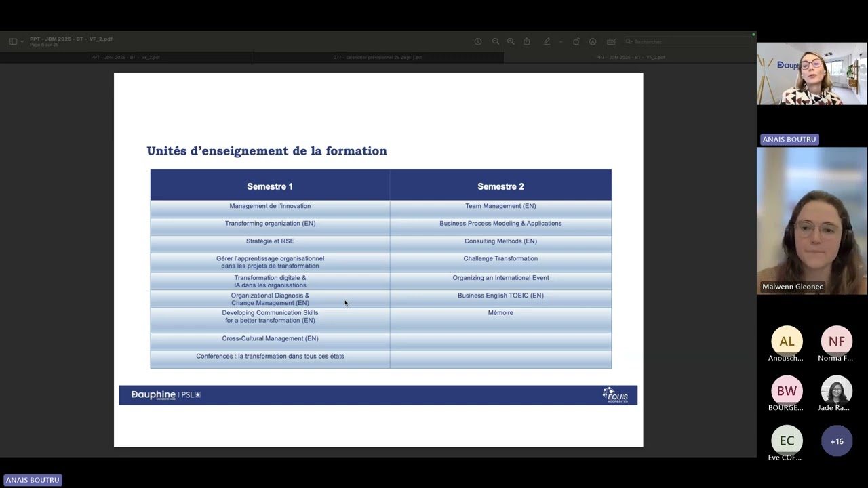Click the ANAIS BOUTRU label above Maiwenn's video
The height and width of the screenshot is (488, 868).
click(x=789, y=139)
